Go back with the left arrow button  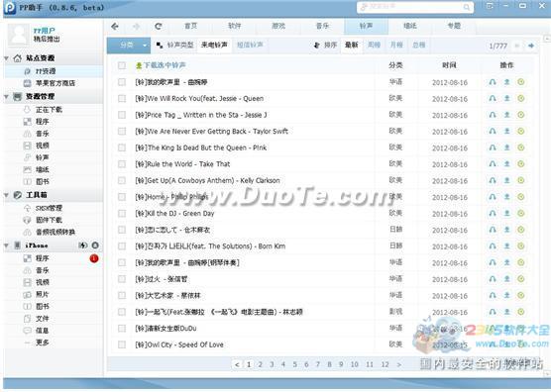pyautogui.click(x=115, y=27)
